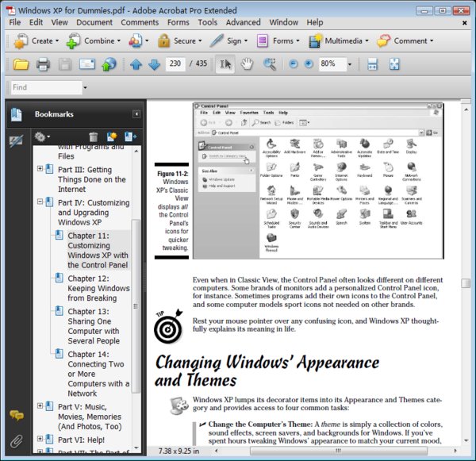Expand the Part VI: Help! bookmark
This screenshot has height=461, width=476.
pyautogui.click(x=40, y=439)
